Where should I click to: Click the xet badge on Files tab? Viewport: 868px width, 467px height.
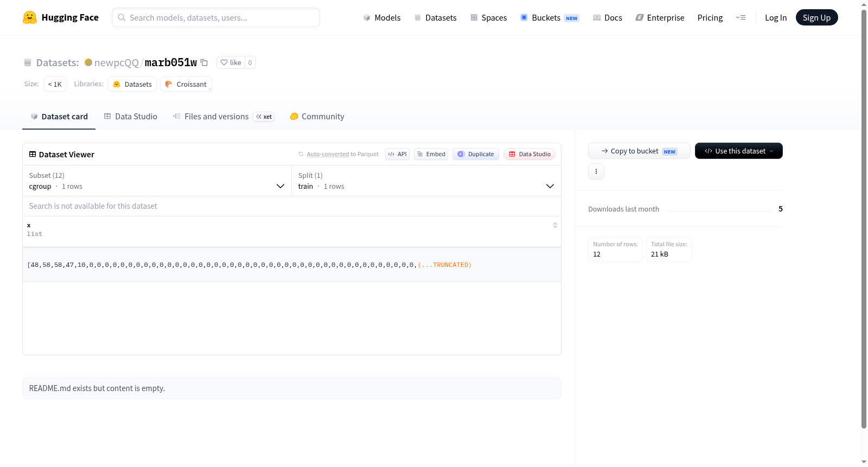tap(264, 117)
